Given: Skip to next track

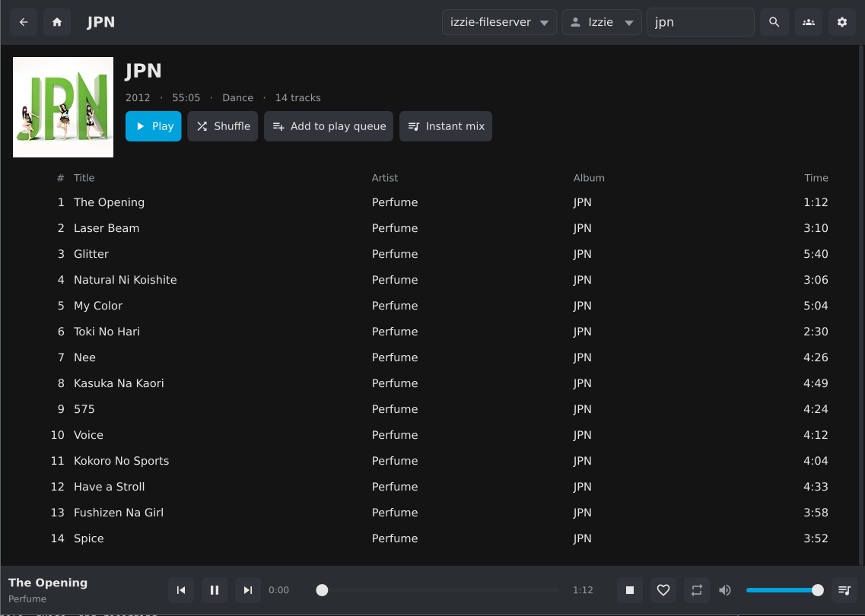Looking at the screenshot, I should (x=248, y=590).
